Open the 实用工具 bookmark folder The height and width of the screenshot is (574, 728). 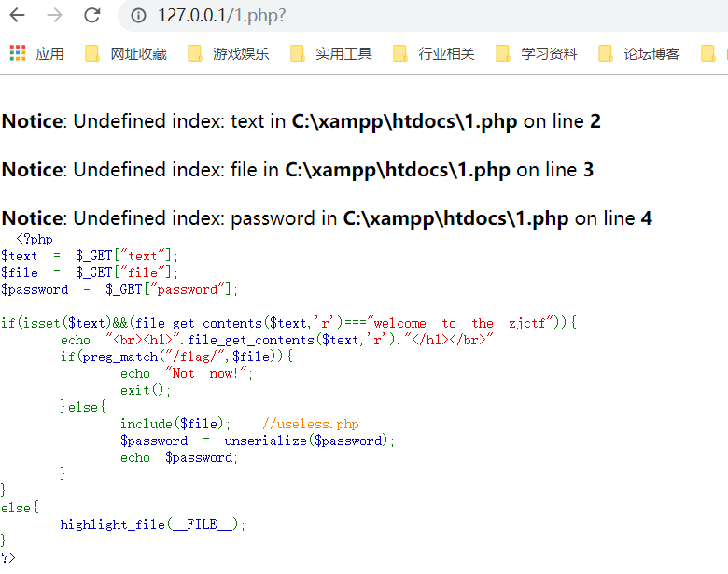point(331,53)
